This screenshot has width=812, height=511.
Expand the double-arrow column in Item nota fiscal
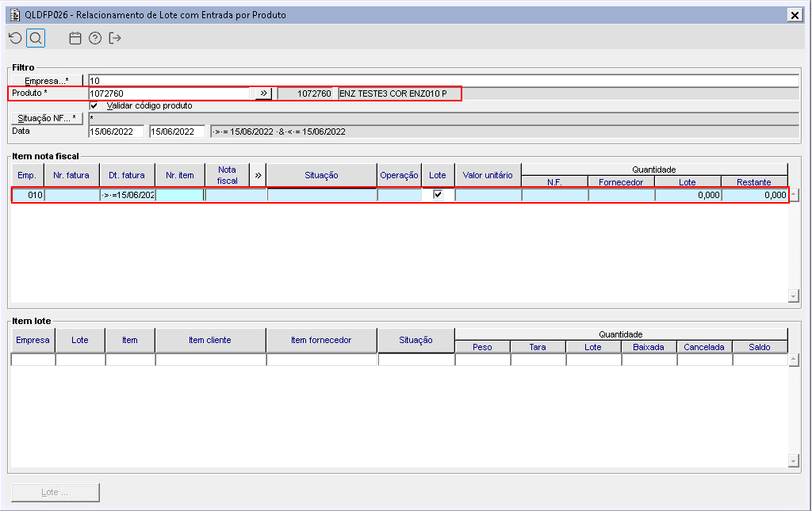[x=258, y=175]
